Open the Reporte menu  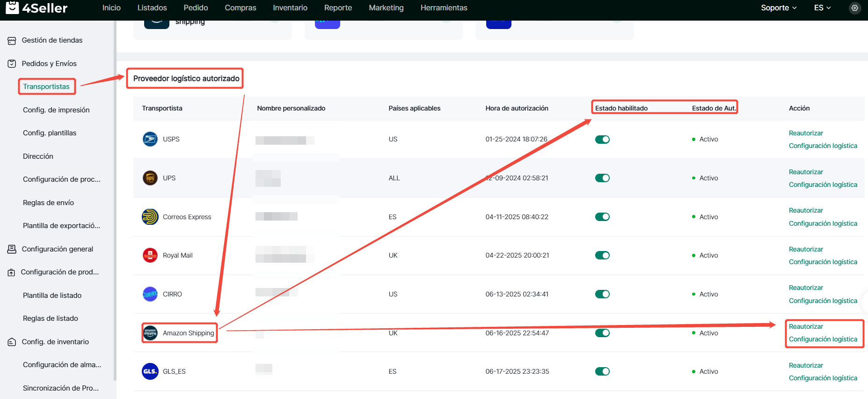coord(338,8)
